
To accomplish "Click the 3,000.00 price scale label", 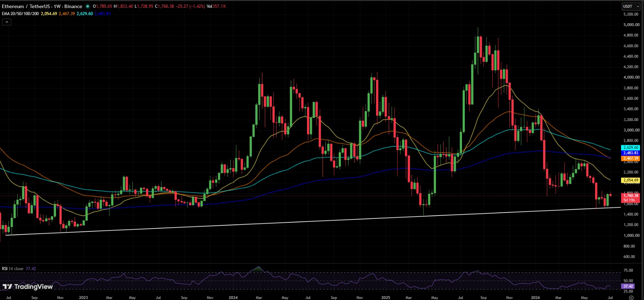I will [631, 130].
